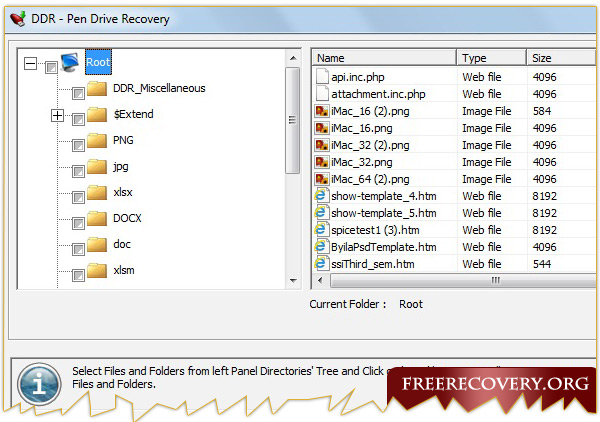Click the $Extend folder icon
The width and height of the screenshot is (600, 422).
click(x=97, y=114)
